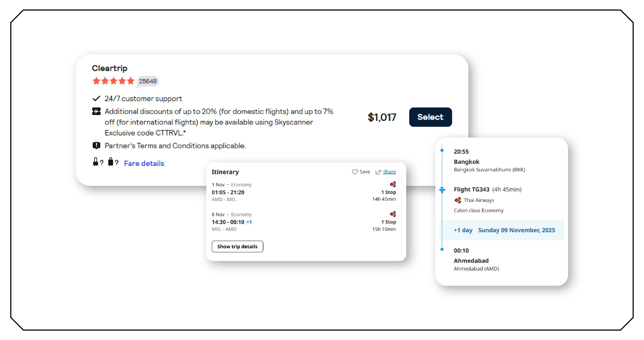The width and height of the screenshot is (644, 340).
Task: Open the Fare details link
Action: point(144,163)
